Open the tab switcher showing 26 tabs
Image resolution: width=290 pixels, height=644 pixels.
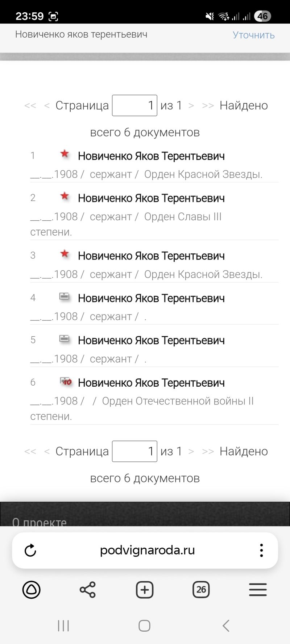pyautogui.click(x=201, y=590)
